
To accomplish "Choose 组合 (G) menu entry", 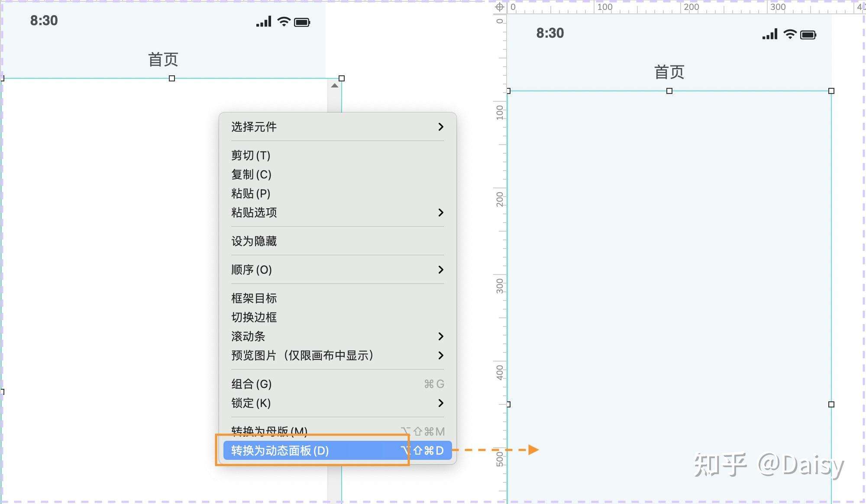I will pyautogui.click(x=337, y=384).
